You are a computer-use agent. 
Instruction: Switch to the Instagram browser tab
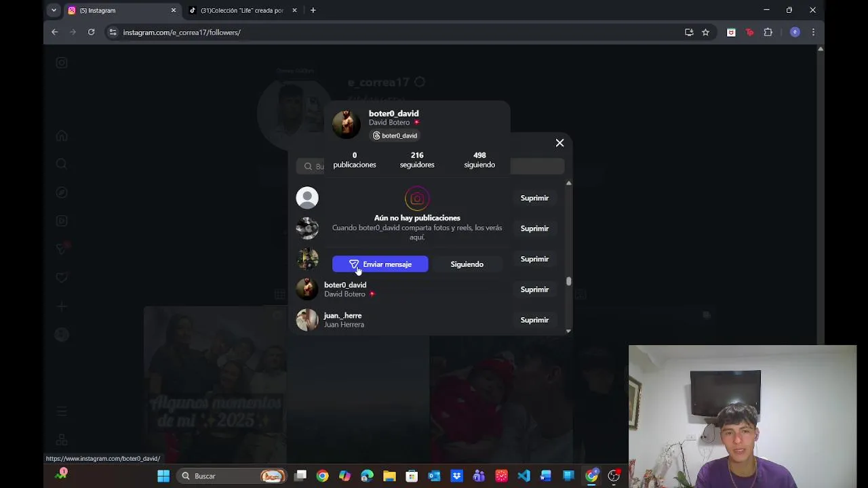[122, 10]
